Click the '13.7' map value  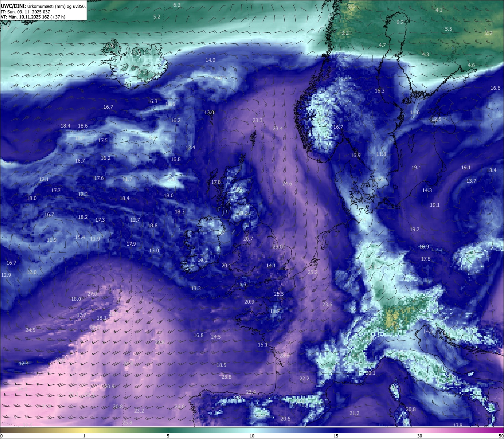tap(471, 181)
